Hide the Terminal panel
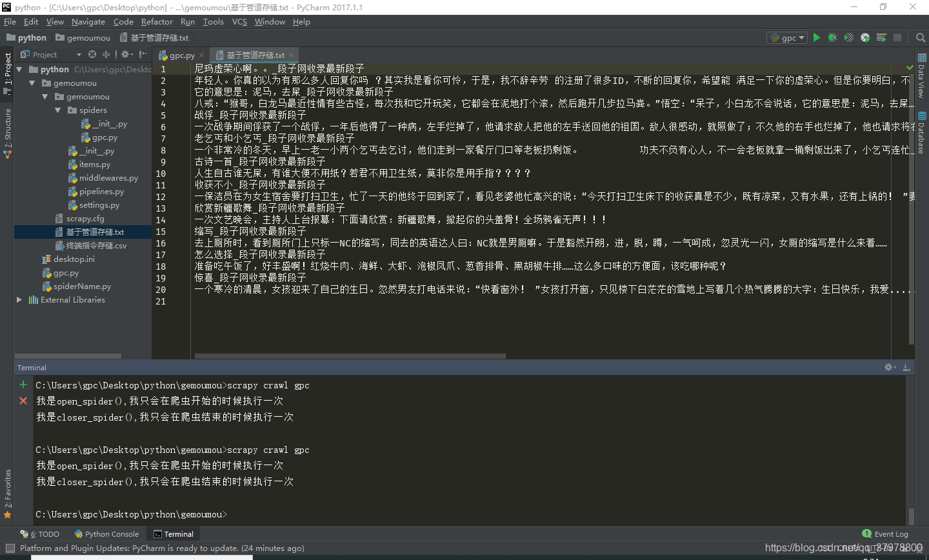This screenshot has height=560, width=929. point(906,367)
